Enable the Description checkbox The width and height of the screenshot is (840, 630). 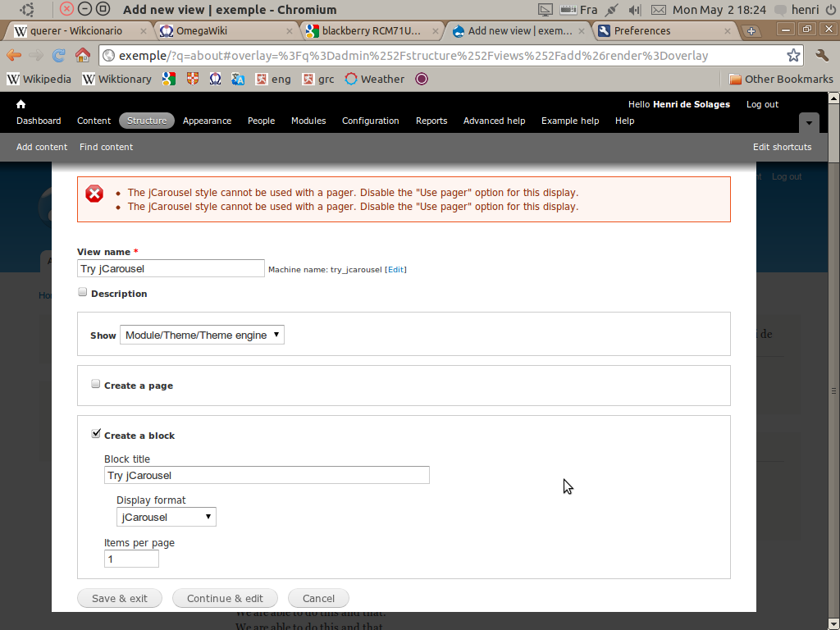pos(83,292)
